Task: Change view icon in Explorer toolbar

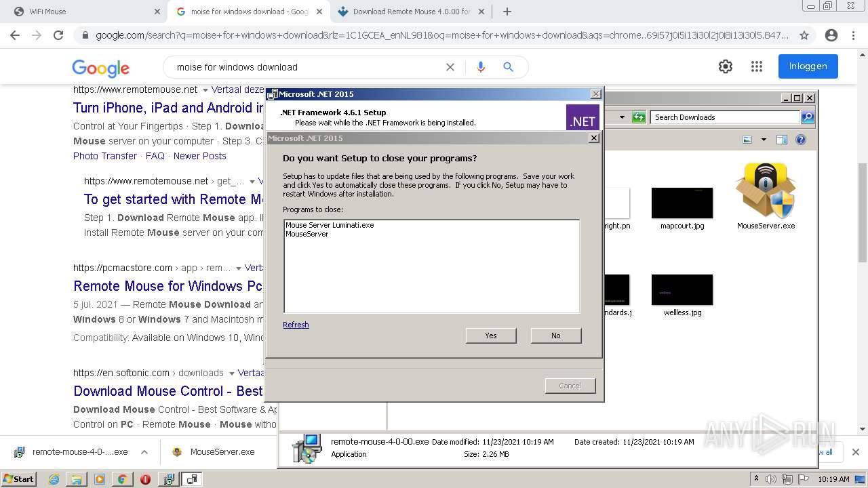Action: click(747, 140)
